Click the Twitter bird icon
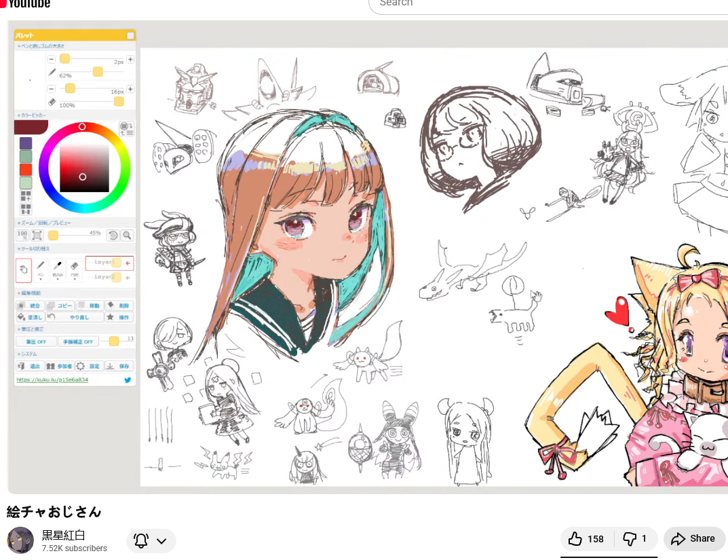The height and width of the screenshot is (560, 728). pyautogui.click(x=128, y=380)
